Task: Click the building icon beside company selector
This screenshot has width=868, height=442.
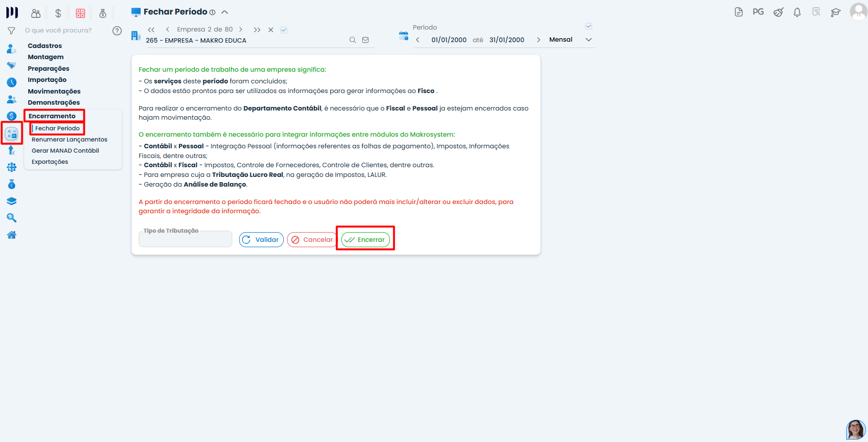Action: [136, 35]
